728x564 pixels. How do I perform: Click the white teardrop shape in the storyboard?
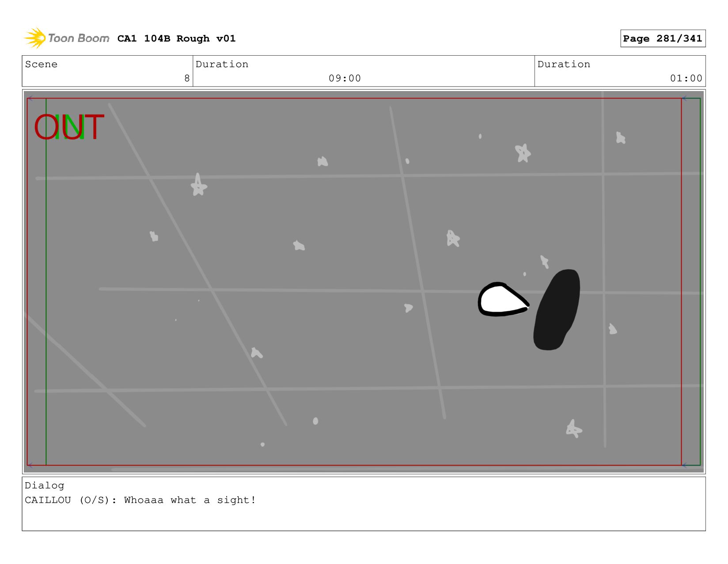[503, 300]
